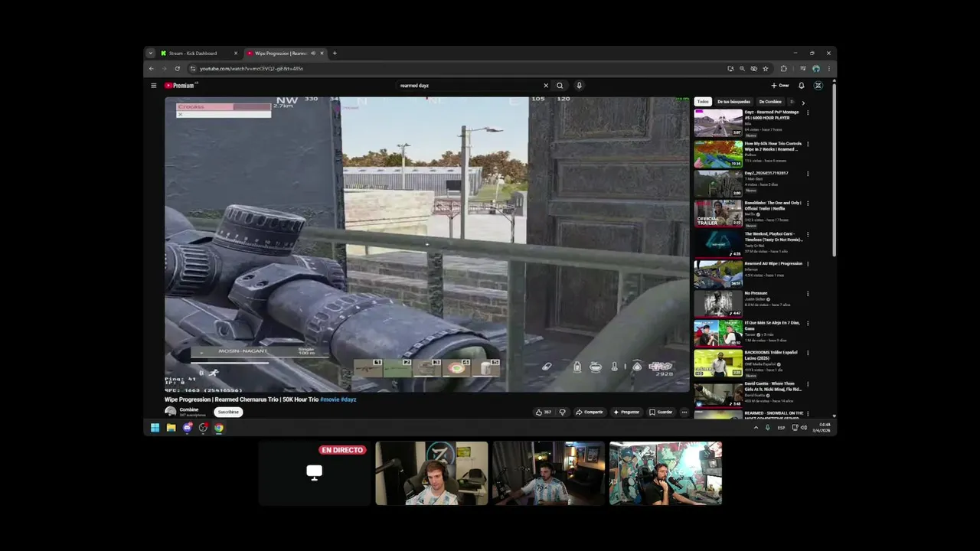This screenshot has height=551, width=980.
Task: Click the browser back arrow
Action: click(151, 68)
